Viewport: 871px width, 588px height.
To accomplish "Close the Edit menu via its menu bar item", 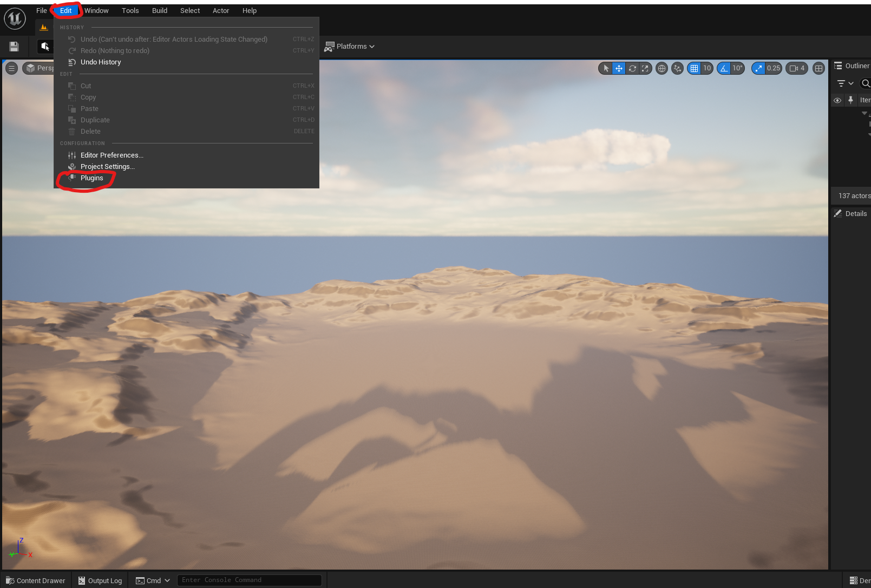I will (x=66, y=11).
